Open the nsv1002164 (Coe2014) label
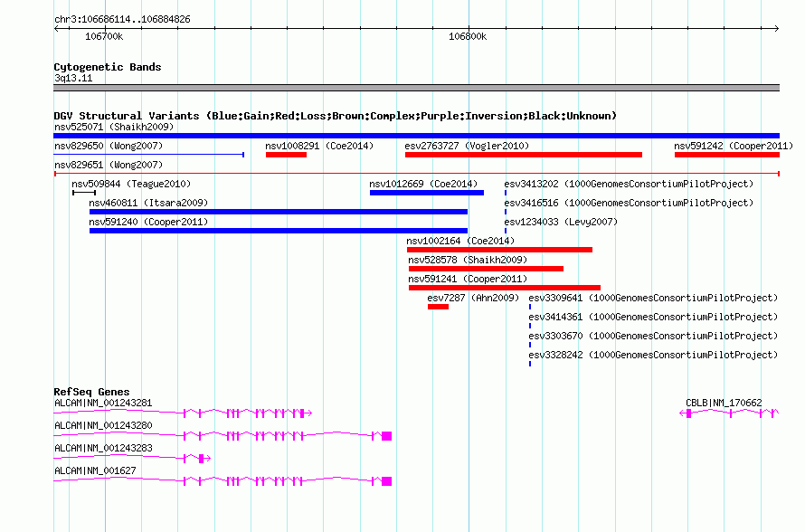 [x=460, y=241]
